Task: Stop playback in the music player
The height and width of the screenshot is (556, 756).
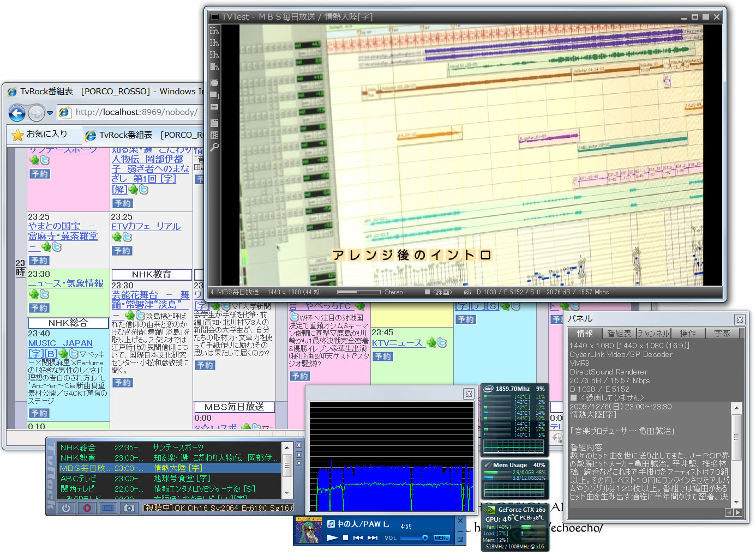Action: click(345, 538)
